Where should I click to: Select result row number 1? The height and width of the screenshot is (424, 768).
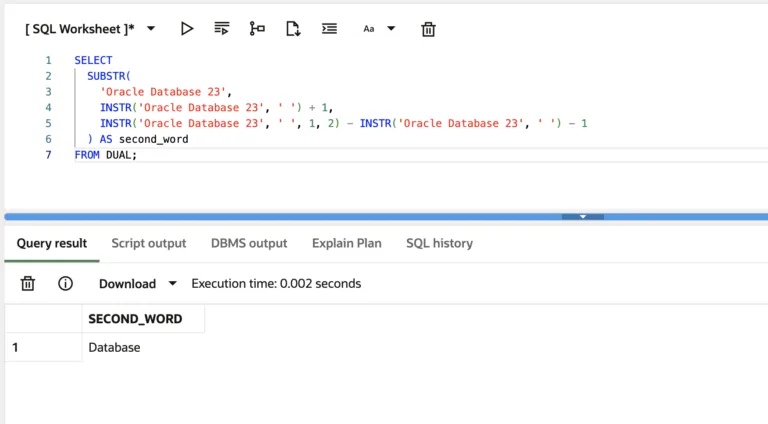15,347
